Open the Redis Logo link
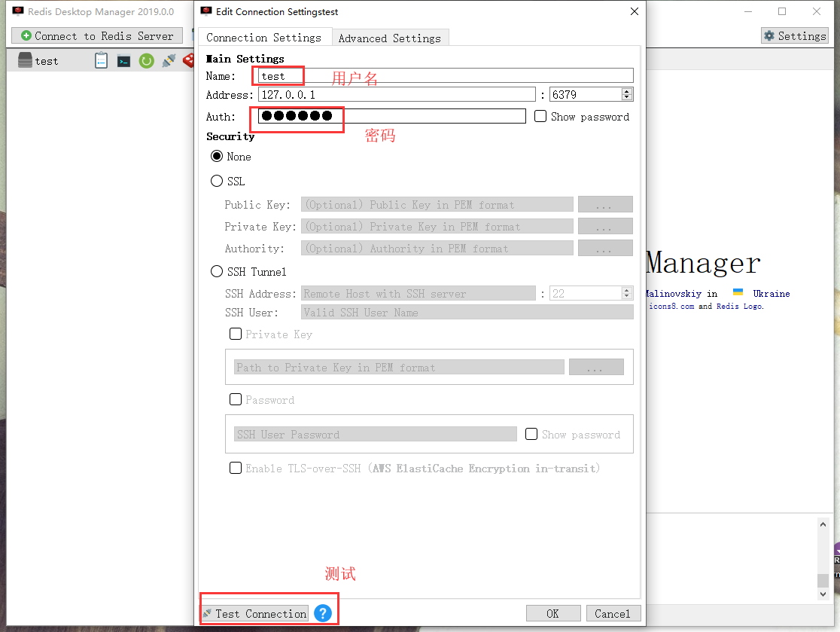This screenshot has height=632, width=840. 740,306
